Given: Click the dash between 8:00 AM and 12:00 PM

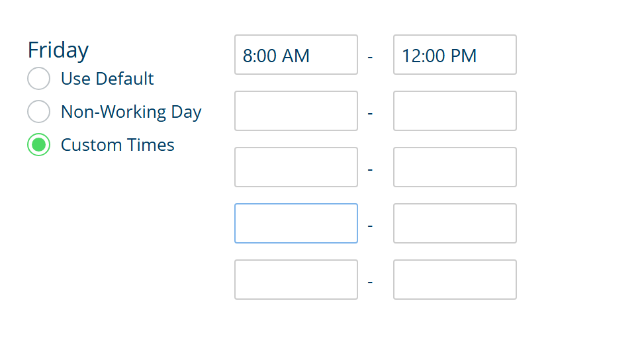Looking at the screenshot, I should 370,57.
